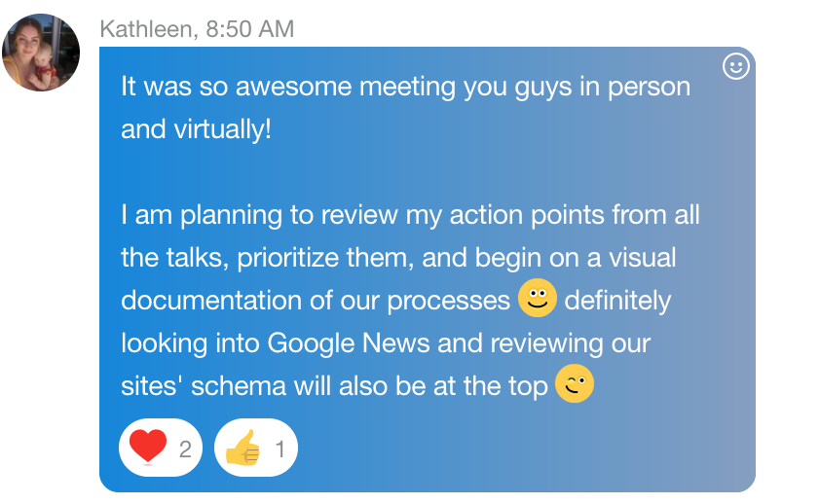Click the text "and virtually!"
This screenshot has height=504, width=820.
pyautogui.click(x=196, y=129)
